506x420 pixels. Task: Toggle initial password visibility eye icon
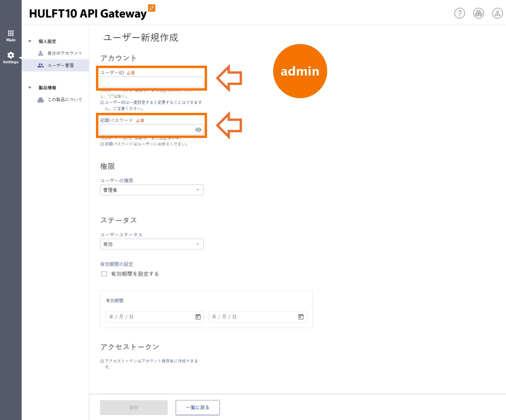tap(198, 130)
